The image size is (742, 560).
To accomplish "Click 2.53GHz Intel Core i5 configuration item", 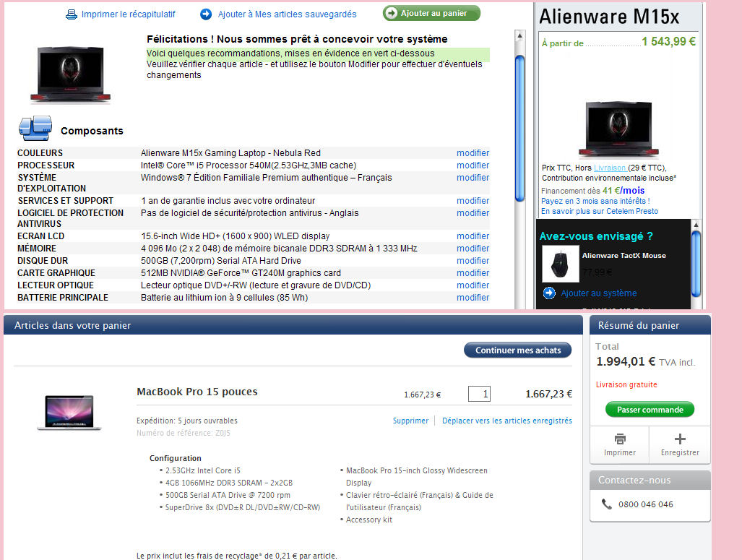I will 202,470.
